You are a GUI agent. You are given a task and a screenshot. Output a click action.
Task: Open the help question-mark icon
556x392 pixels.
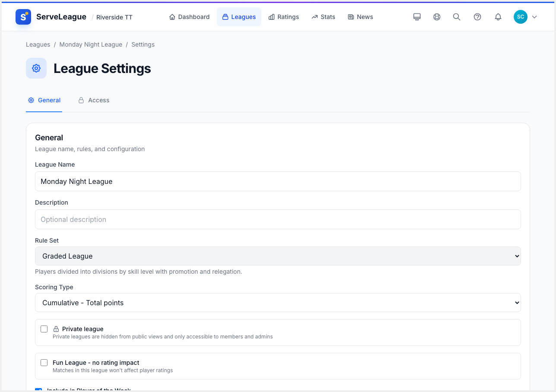477,17
